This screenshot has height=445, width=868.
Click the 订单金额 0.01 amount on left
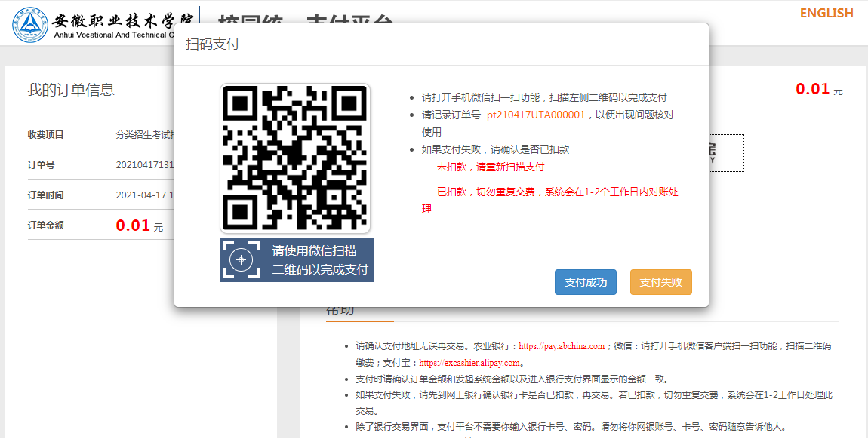point(133,226)
